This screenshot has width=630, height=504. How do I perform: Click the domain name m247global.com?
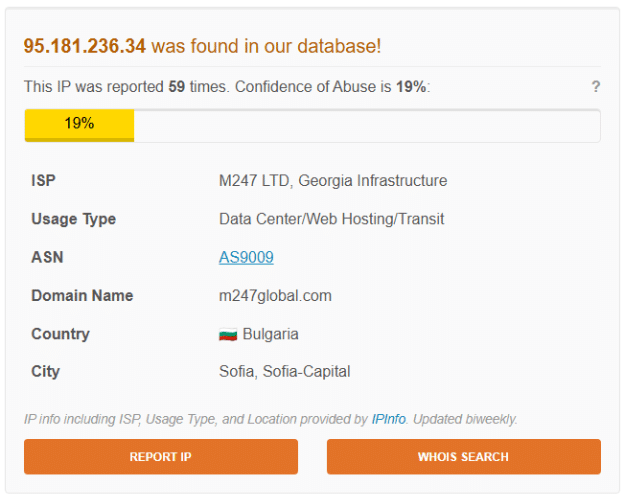click(275, 296)
